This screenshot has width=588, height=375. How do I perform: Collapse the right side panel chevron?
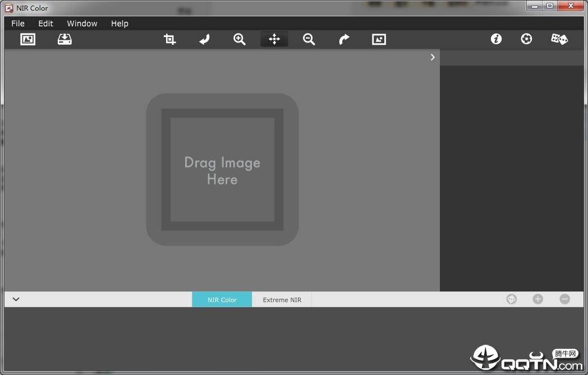click(433, 57)
